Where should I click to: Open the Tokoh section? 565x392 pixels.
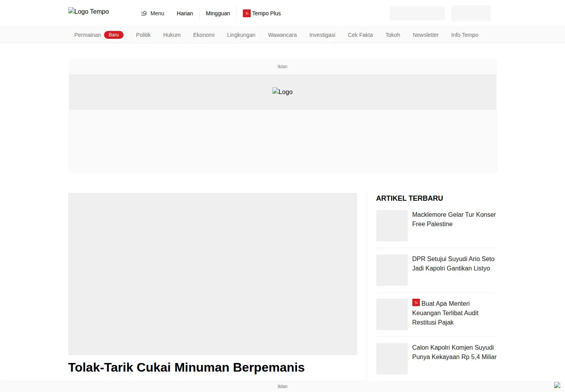[393, 35]
